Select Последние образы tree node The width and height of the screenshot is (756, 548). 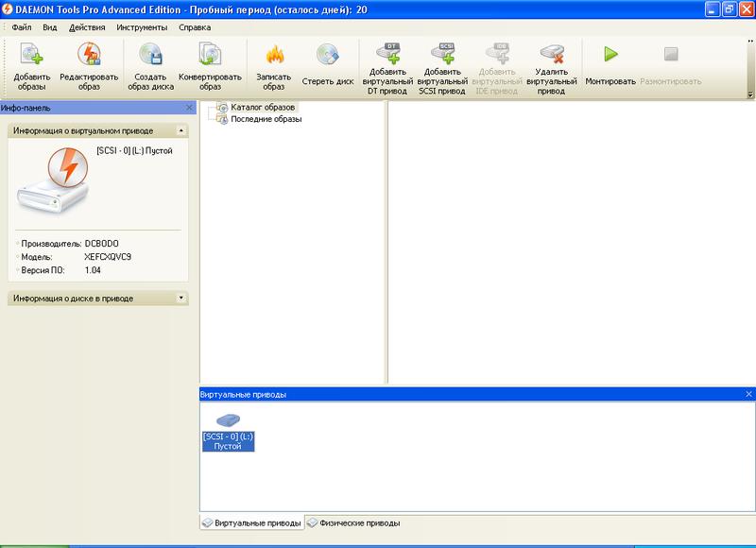click(x=266, y=119)
